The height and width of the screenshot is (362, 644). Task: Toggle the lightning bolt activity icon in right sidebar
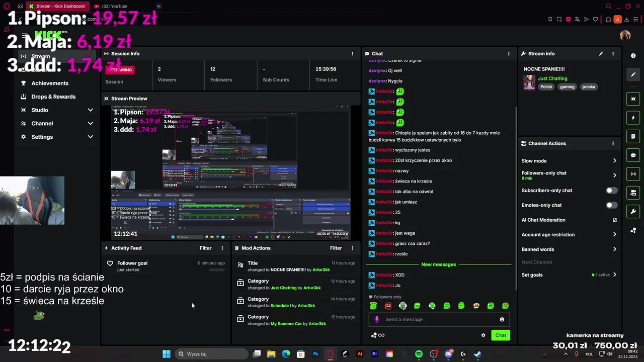633,118
